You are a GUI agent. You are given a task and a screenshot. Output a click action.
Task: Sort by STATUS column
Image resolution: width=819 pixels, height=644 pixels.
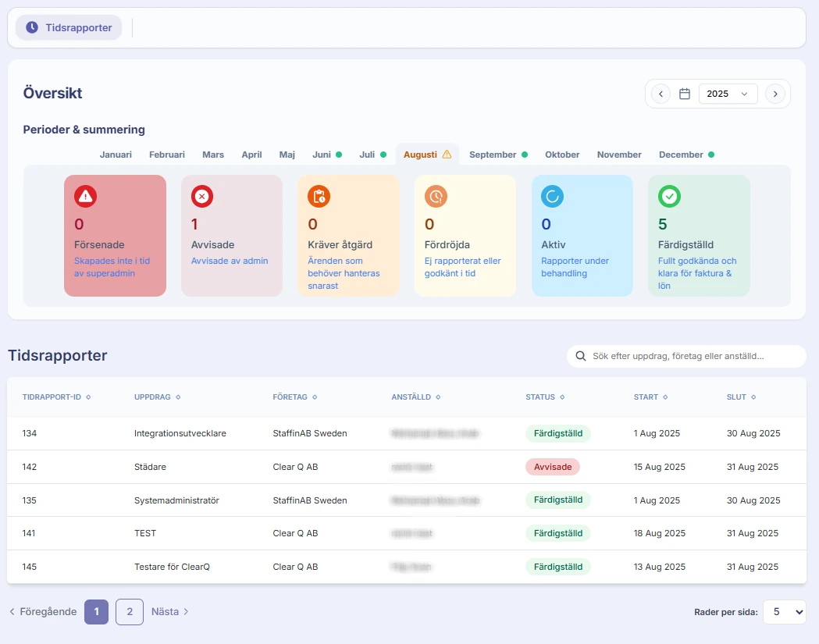[545, 397]
